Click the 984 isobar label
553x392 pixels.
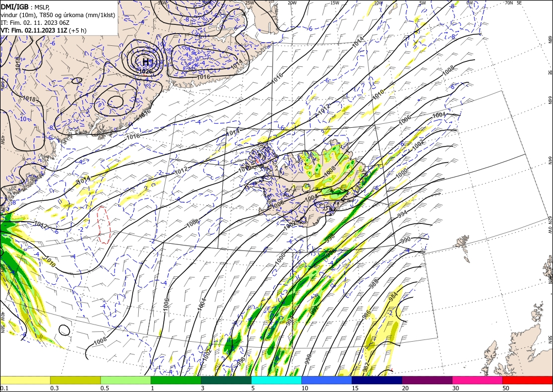click(x=393, y=296)
